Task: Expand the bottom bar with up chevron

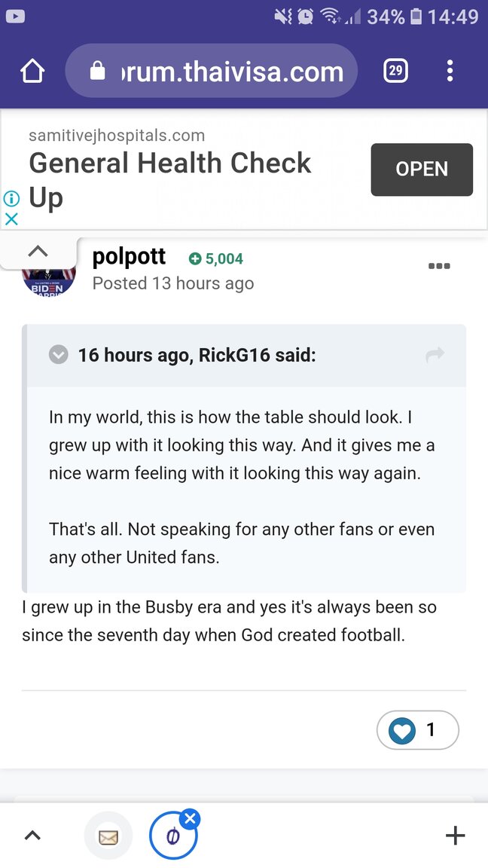Action: (32, 835)
